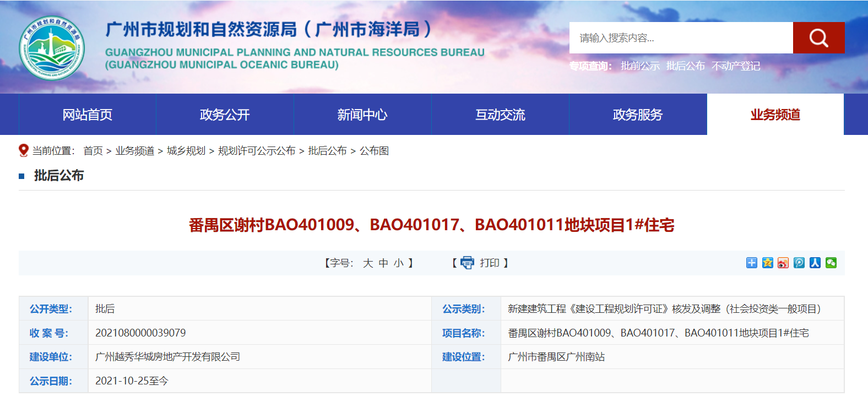Screen dimensions: 868x407
Task: Click the 打印 print link
Action: click(x=490, y=263)
